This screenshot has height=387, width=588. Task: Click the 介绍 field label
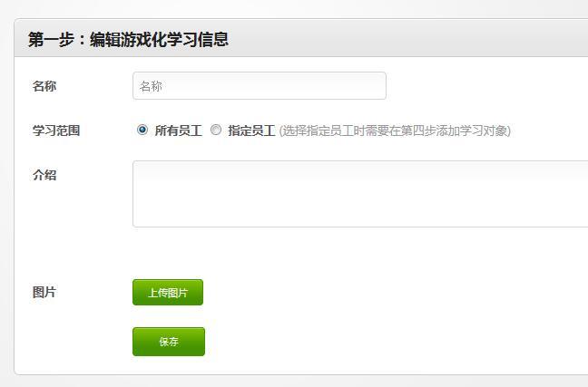44,175
